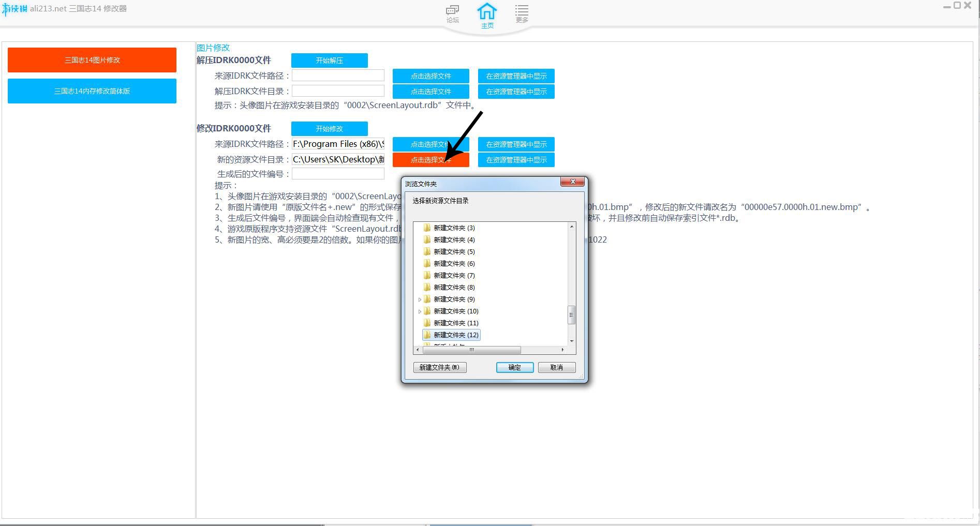Viewport: 980px width, 526px height.
Task: Select folder 新建文件夹 (6)
Action: tap(454, 263)
